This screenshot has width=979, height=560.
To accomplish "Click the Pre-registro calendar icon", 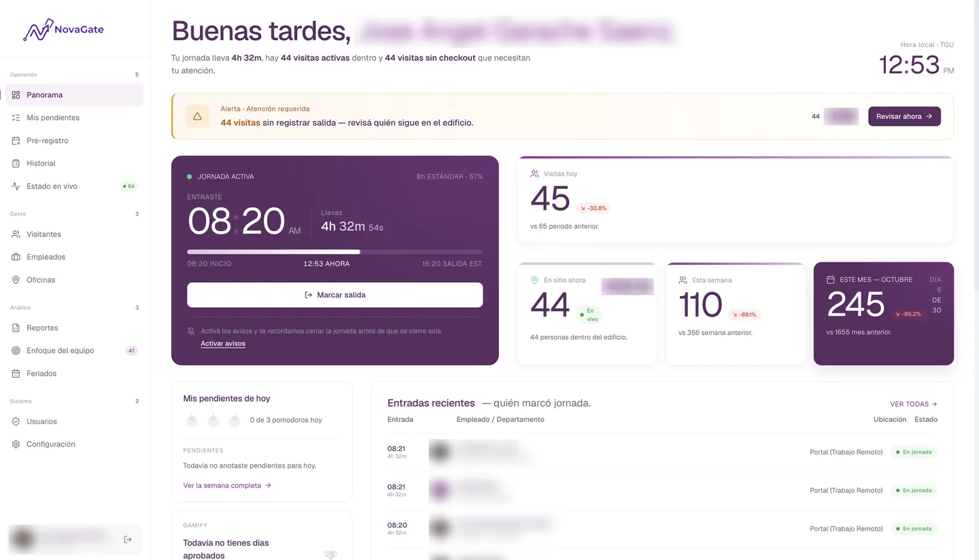I will click(x=16, y=141).
